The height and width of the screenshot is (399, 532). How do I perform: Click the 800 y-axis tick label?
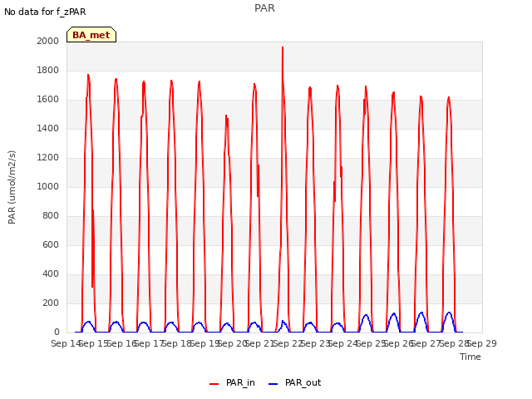coord(51,216)
